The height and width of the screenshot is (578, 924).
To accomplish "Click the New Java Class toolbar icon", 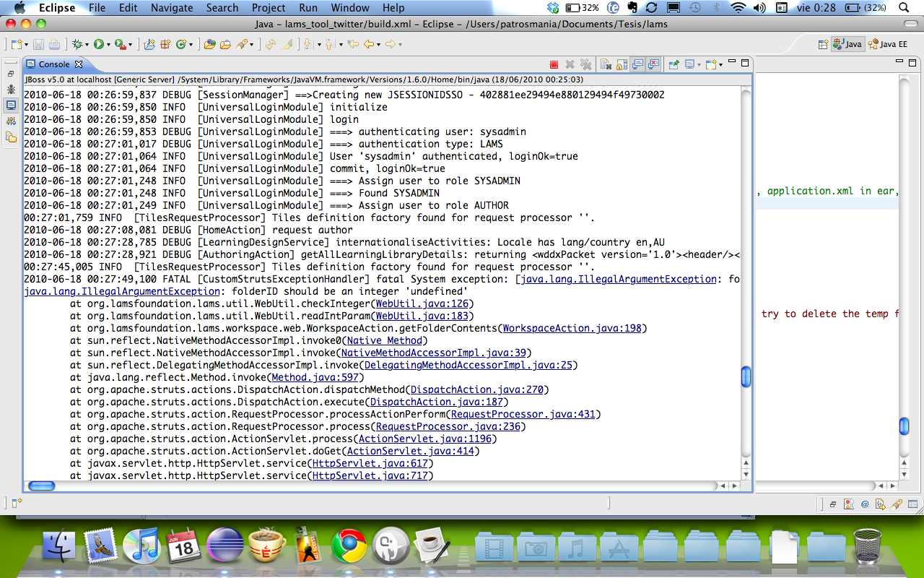I will (180, 44).
